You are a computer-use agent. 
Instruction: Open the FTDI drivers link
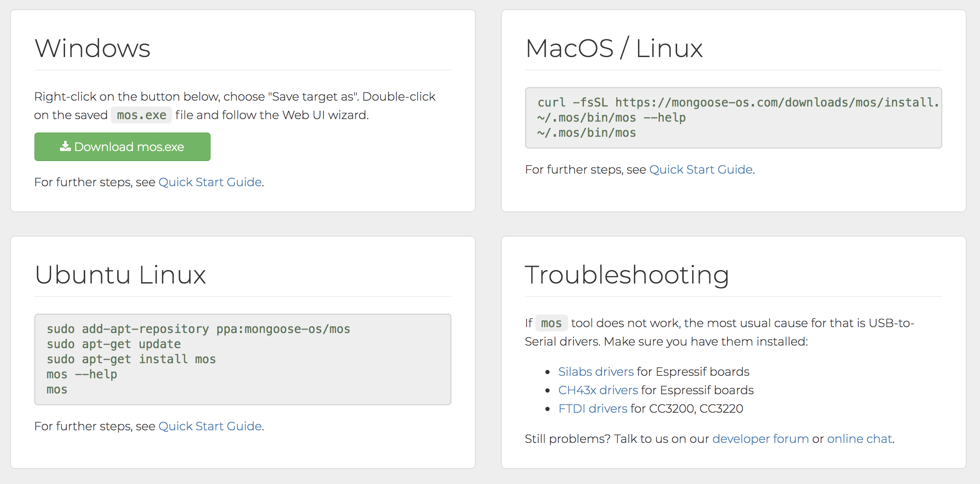coord(593,408)
